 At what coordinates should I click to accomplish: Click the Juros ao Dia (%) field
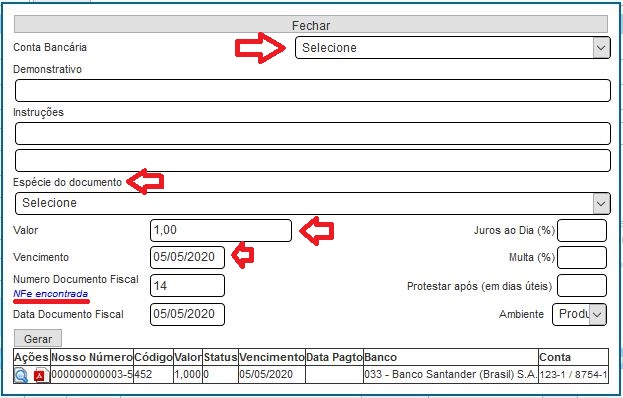[x=582, y=230]
